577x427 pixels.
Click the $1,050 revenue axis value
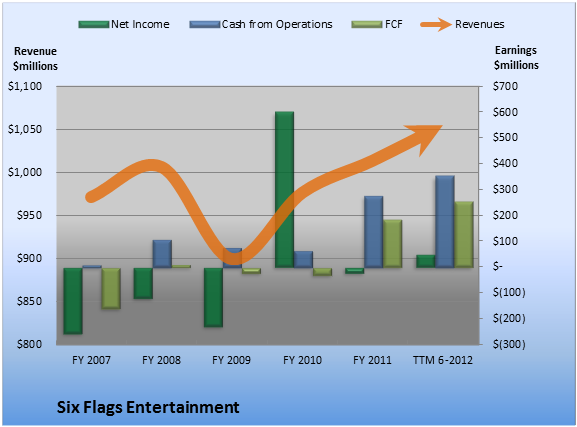pos(25,129)
